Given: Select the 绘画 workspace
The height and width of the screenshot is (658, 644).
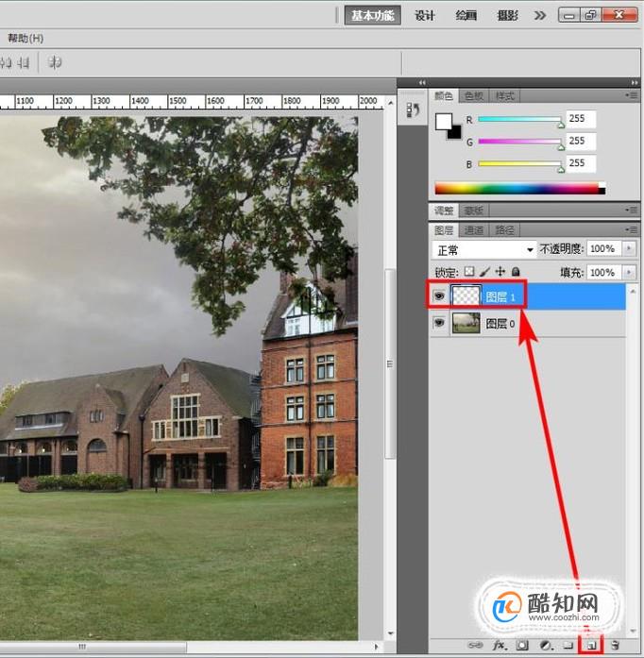Looking at the screenshot, I should coord(466,16).
